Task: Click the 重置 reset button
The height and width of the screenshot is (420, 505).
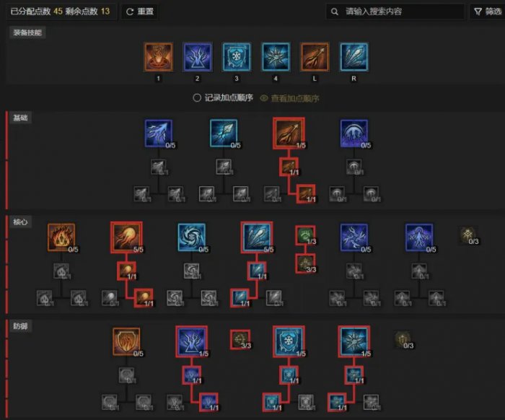Action: 140,12
